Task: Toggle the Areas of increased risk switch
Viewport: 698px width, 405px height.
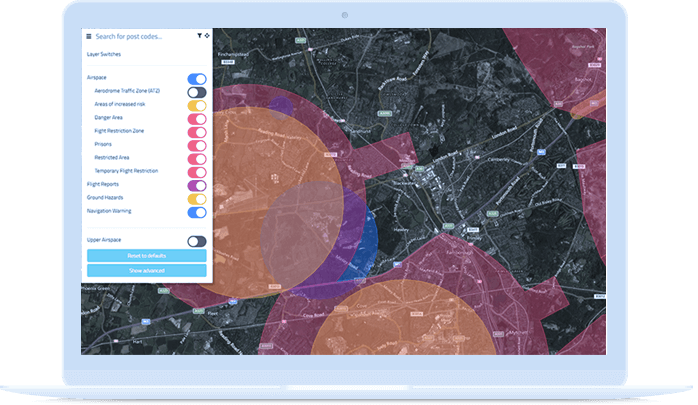Action: click(197, 106)
